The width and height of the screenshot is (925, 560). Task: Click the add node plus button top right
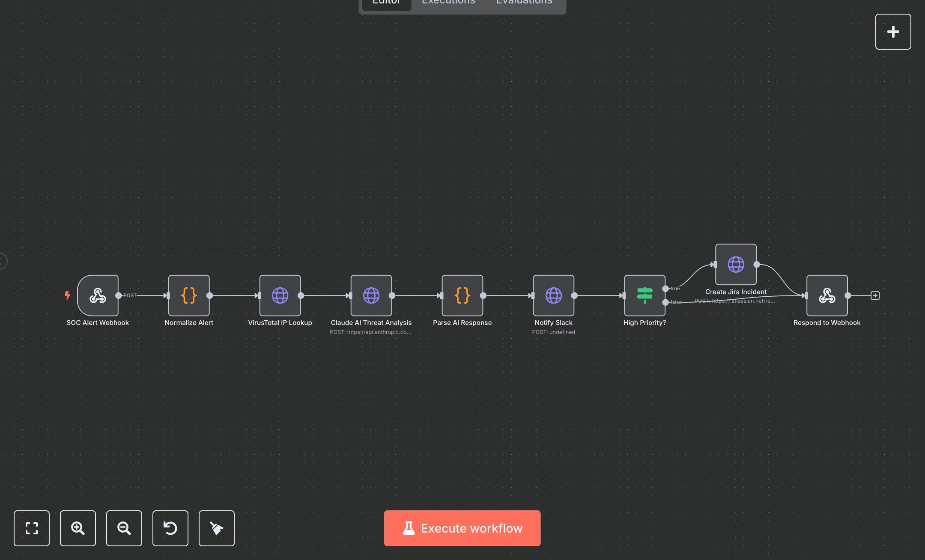click(x=893, y=31)
